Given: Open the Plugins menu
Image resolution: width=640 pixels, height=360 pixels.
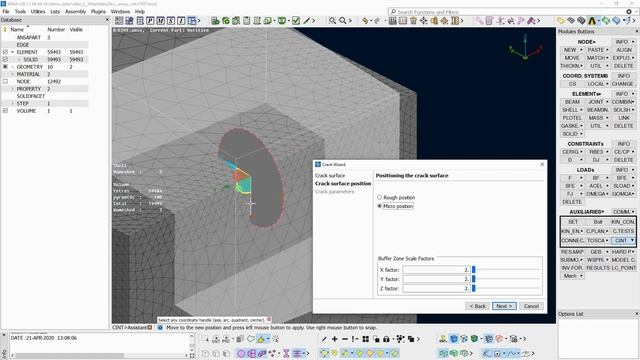Looking at the screenshot, I should pos(98,11).
